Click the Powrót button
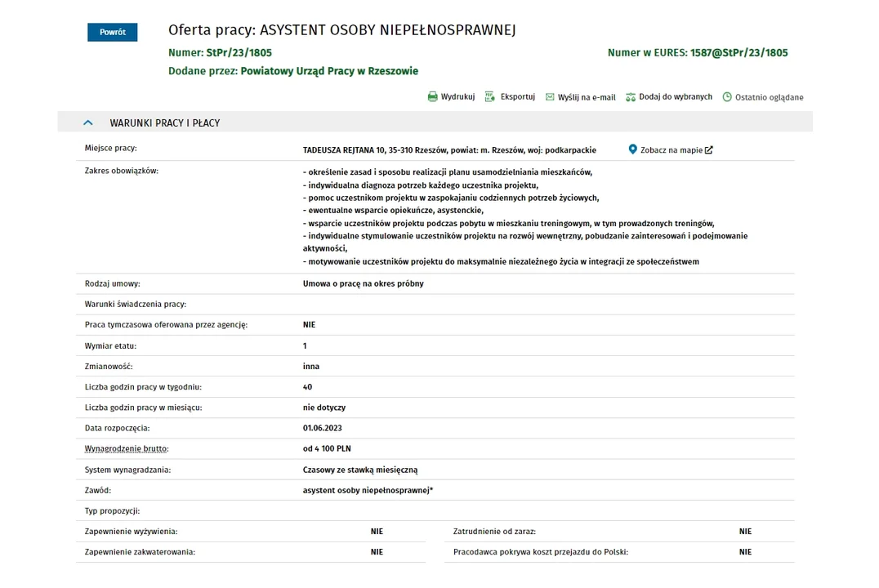The width and height of the screenshot is (879, 588). (112, 32)
